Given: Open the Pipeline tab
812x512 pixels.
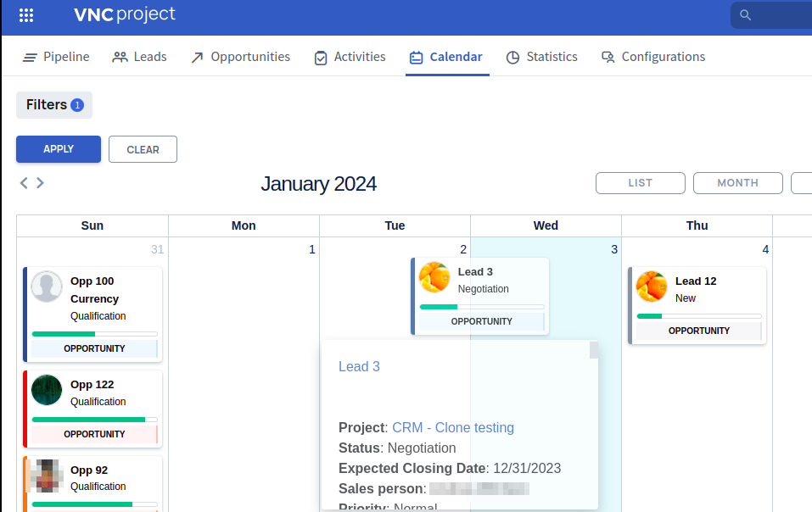Looking at the screenshot, I should point(56,57).
